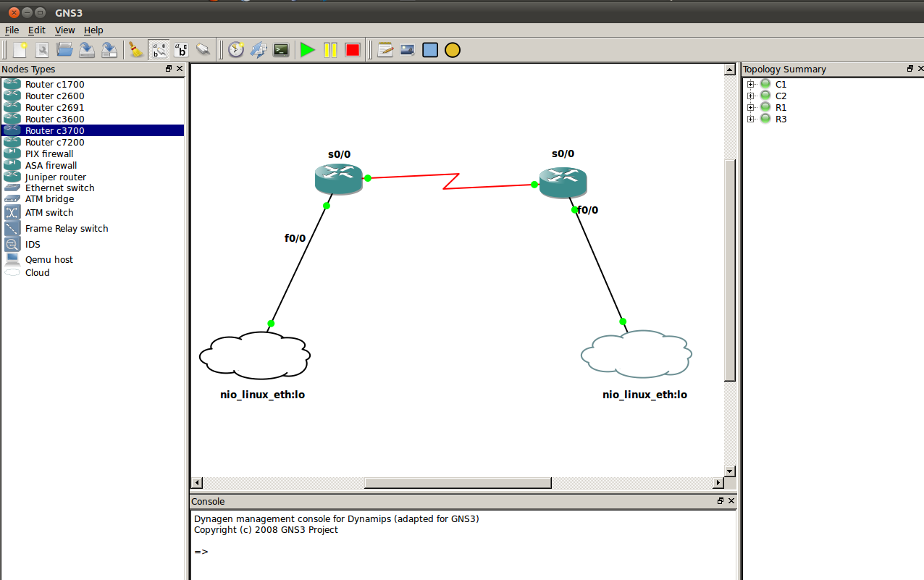Click the canvas scroll-right arrow

coord(718,483)
